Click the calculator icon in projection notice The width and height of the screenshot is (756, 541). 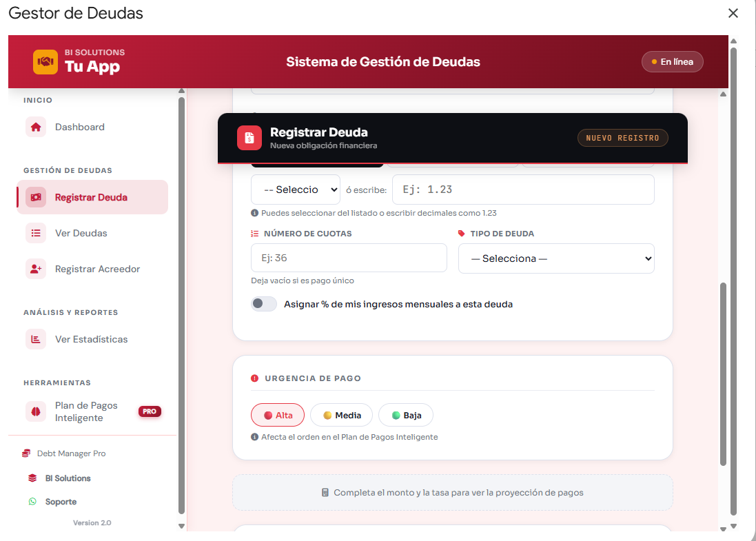tap(325, 493)
